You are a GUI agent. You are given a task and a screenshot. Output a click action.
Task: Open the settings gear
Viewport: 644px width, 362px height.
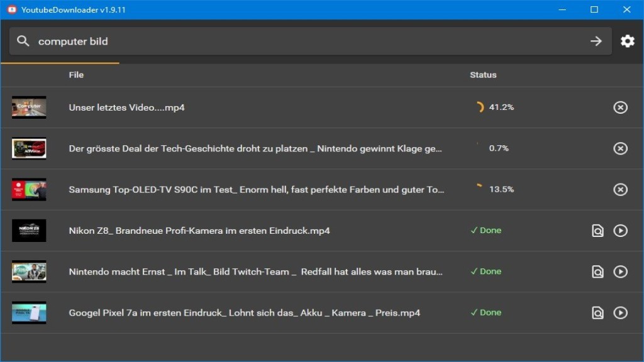(x=627, y=41)
